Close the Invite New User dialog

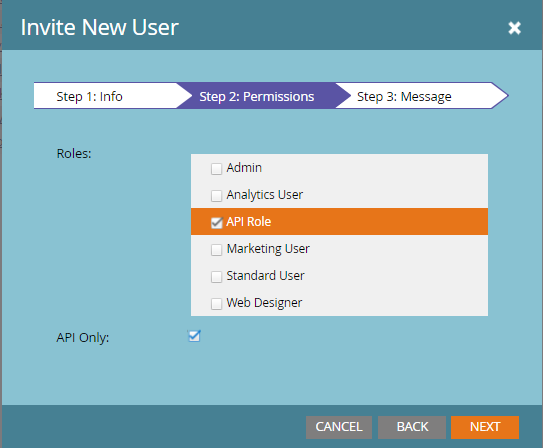click(x=514, y=28)
